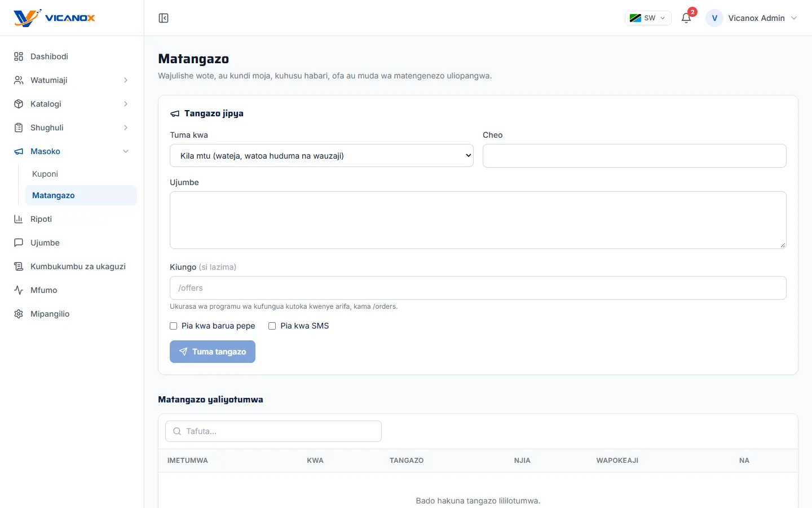
Task: Expand the Shughuli submenu chevron
Action: pyautogui.click(x=126, y=128)
